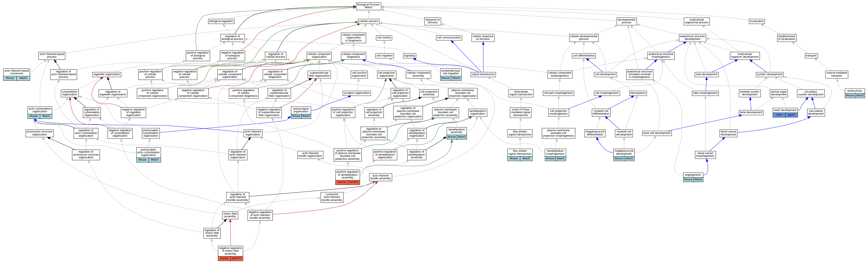Click the 'endocytosis' node
Viewport: 868px width, 263px height.
855,93
